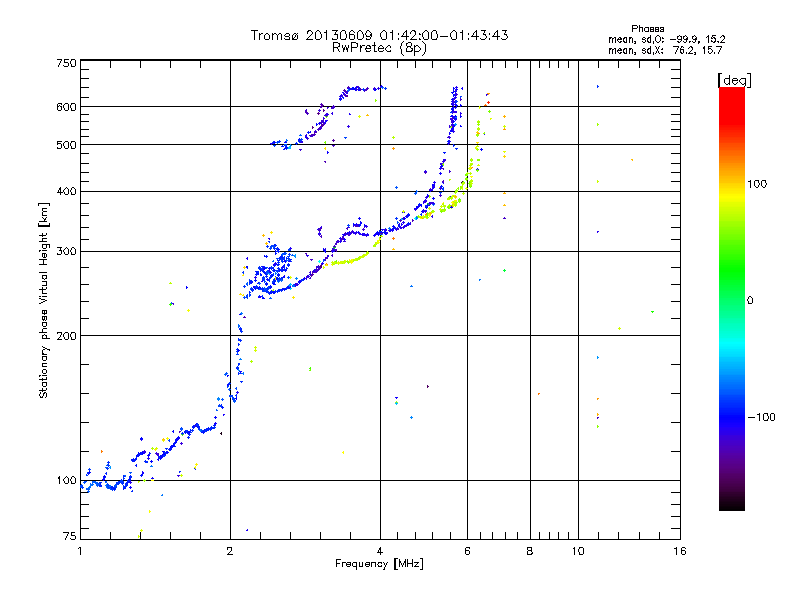Click the x-axis tick label '6'
This screenshot has height=600, width=800.
[467, 551]
